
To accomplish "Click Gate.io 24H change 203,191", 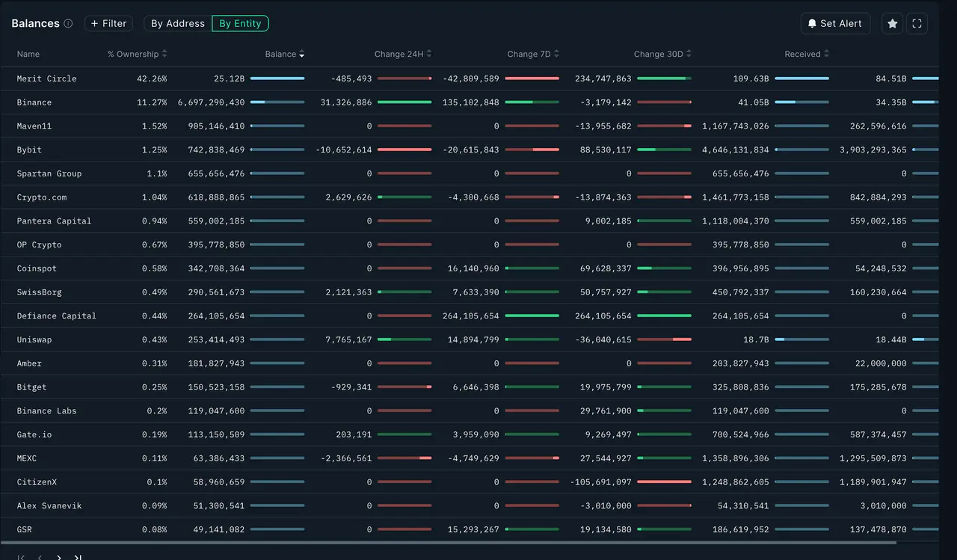I will [354, 434].
